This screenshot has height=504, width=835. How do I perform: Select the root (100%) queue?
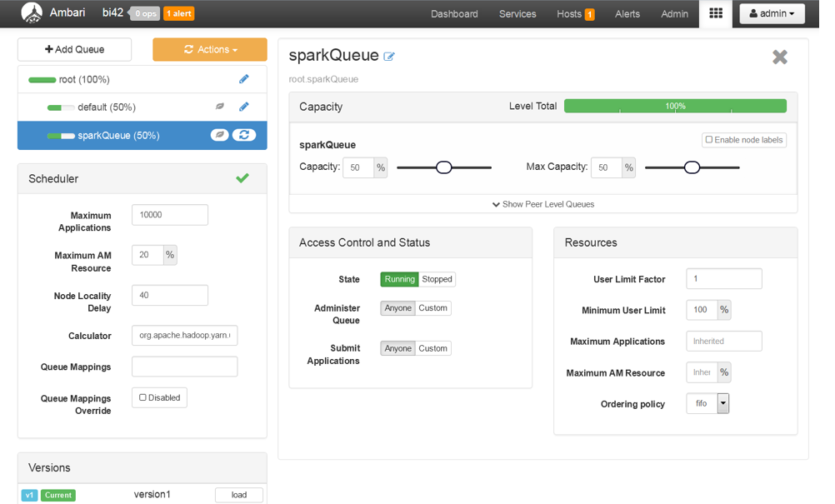pos(142,79)
